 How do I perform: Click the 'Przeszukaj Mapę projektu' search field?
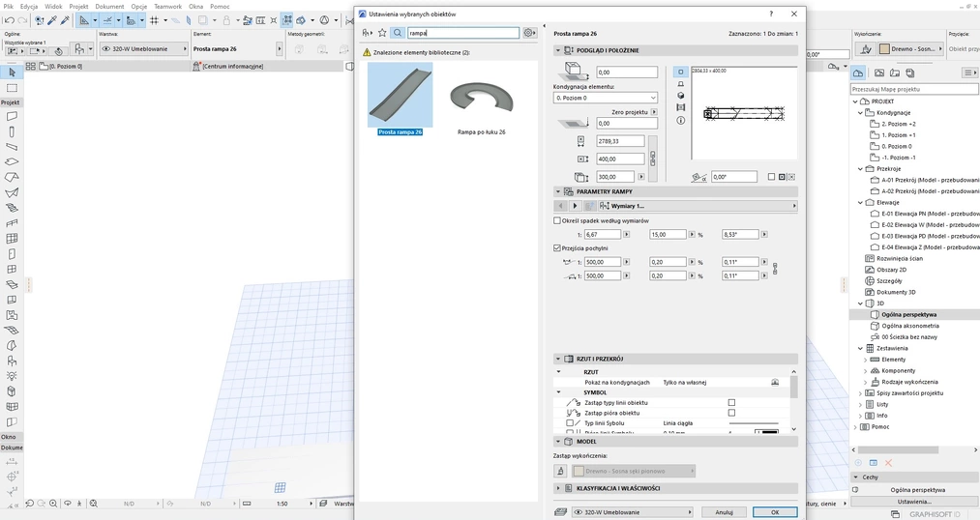point(914,89)
